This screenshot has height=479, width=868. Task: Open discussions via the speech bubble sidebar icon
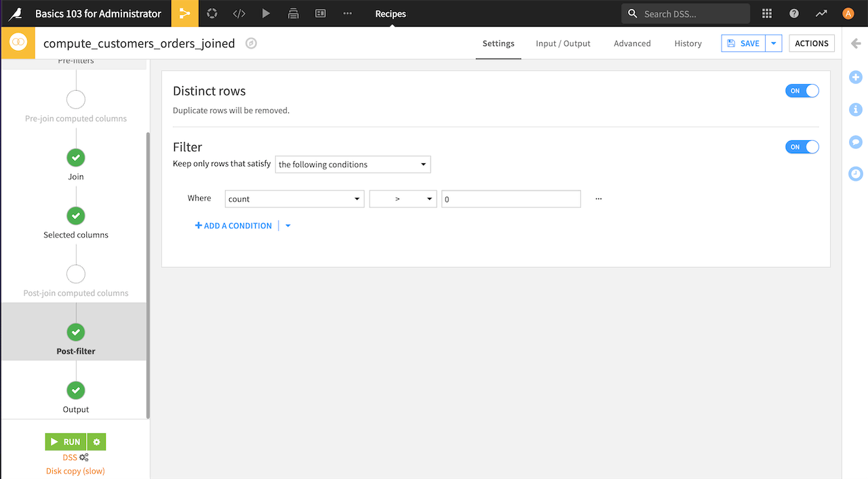(x=855, y=142)
